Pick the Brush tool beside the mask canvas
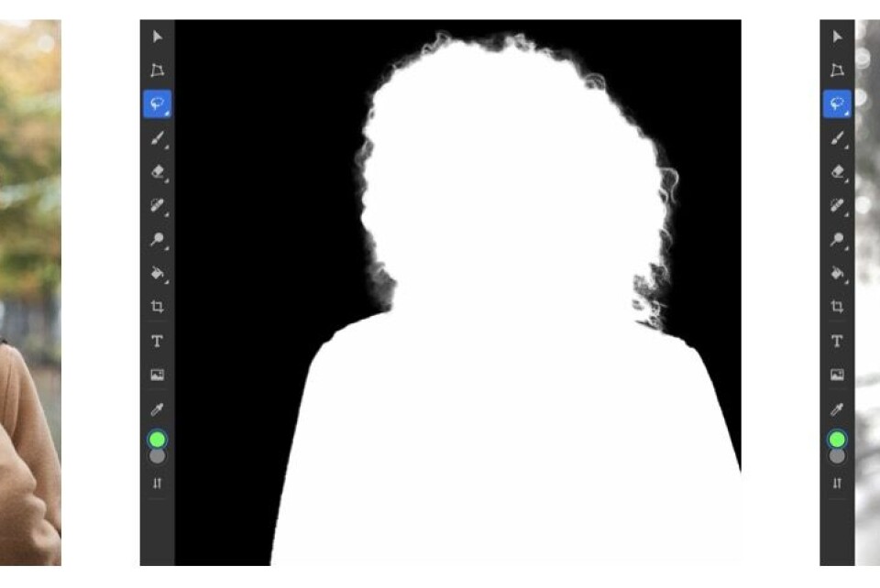The height and width of the screenshot is (588, 880). 157,138
